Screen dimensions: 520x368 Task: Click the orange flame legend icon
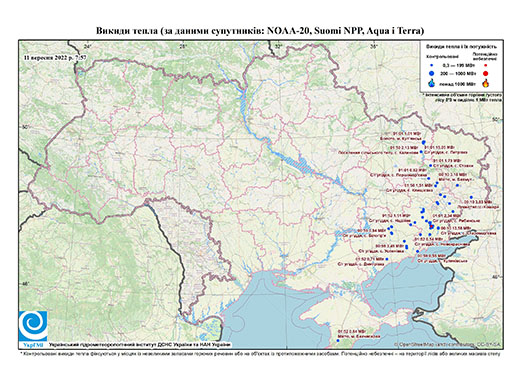point(486,83)
